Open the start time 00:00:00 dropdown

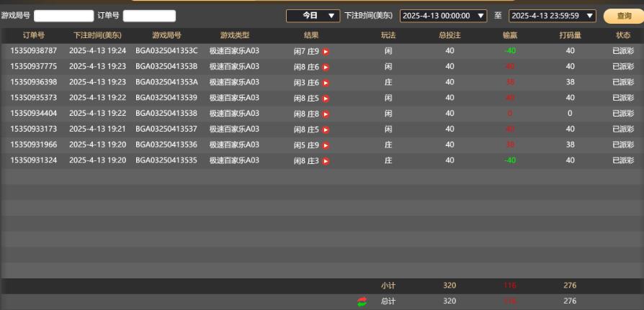pyautogui.click(x=443, y=15)
